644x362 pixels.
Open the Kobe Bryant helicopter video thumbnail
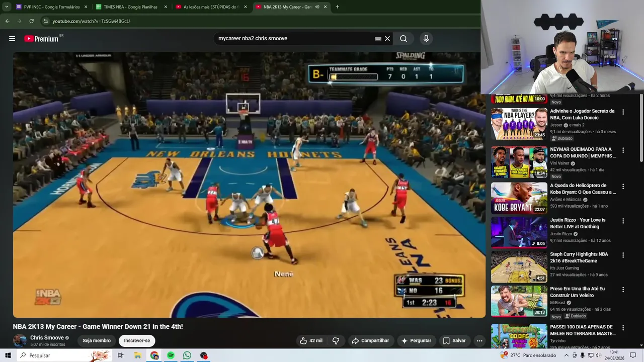pyautogui.click(x=519, y=198)
